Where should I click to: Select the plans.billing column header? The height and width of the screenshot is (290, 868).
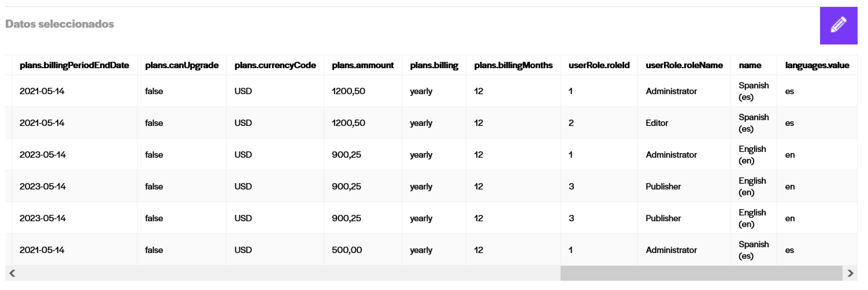tap(434, 65)
